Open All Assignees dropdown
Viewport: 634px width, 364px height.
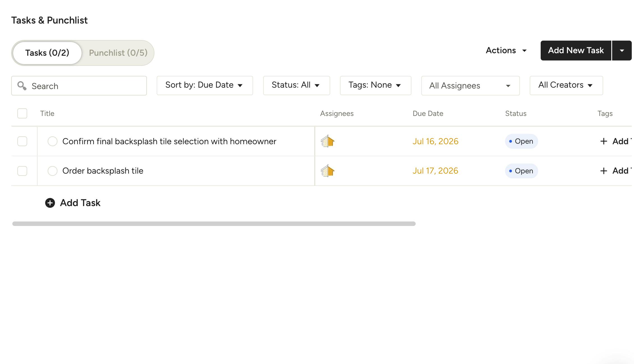(471, 86)
